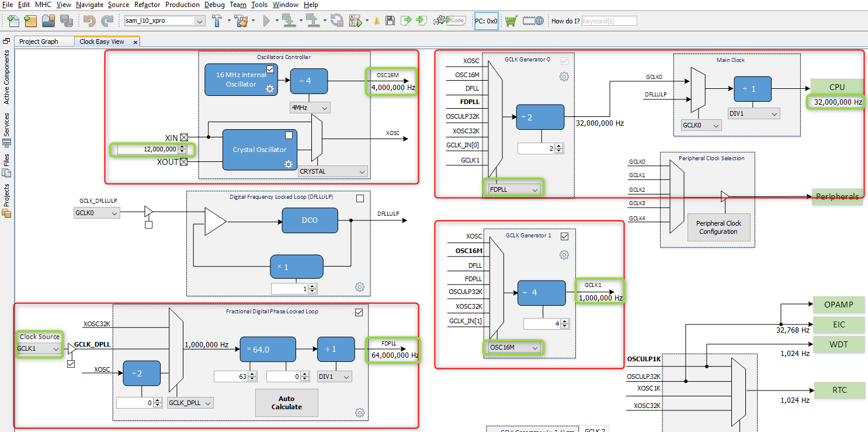
Task: Click the XIN frequency input field
Action: (x=150, y=150)
